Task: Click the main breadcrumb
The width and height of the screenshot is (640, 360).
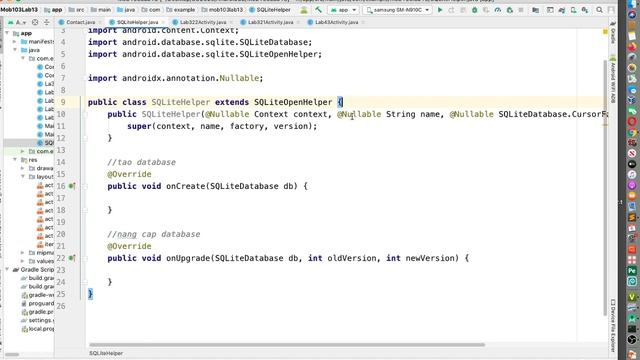Action: [x=101, y=9]
